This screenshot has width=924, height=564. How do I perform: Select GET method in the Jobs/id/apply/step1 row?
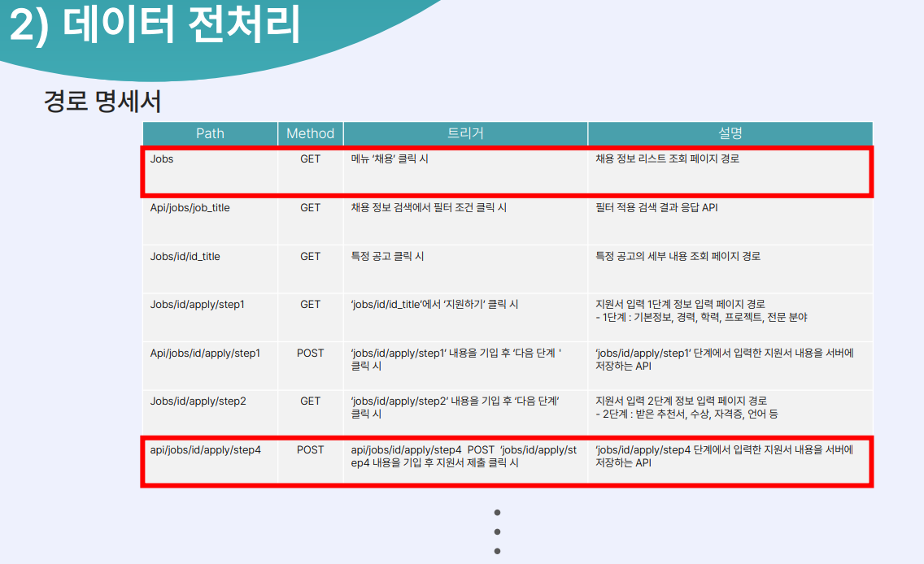pyautogui.click(x=311, y=305)
